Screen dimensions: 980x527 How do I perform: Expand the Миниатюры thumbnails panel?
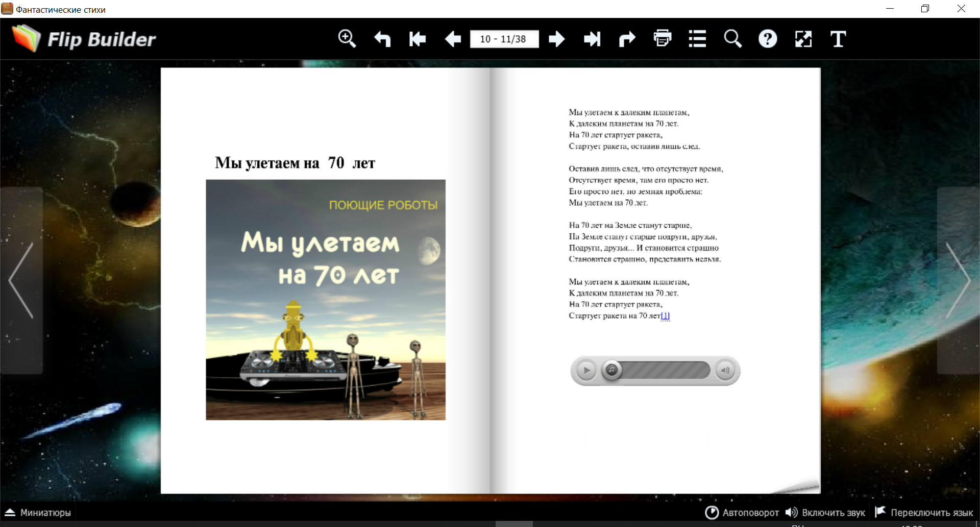click(38, 513)
